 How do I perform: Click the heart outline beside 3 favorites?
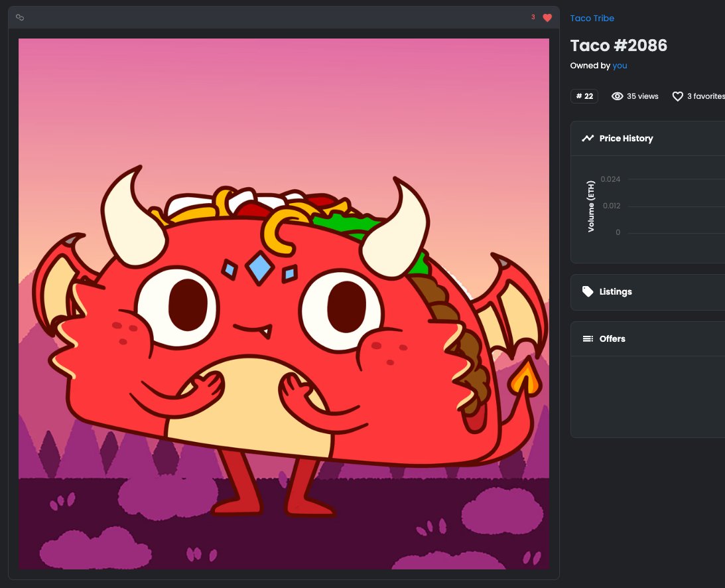point(677,96)
